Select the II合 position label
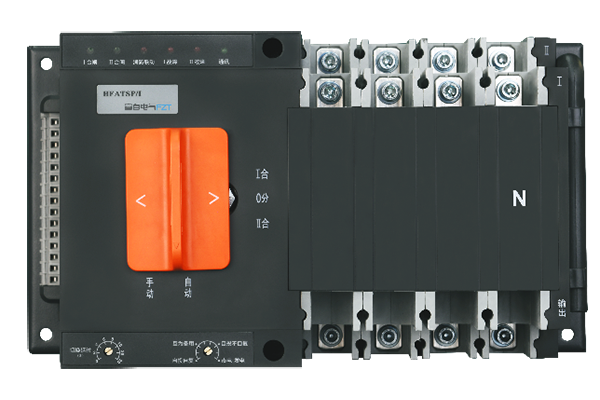Screen dimensions: 600x400 point(263,221)
